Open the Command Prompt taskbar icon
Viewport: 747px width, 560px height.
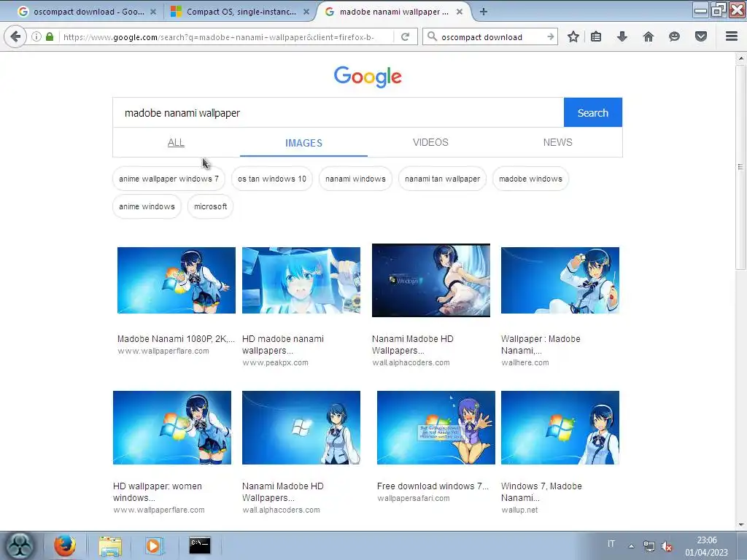(x=200, y=545)
